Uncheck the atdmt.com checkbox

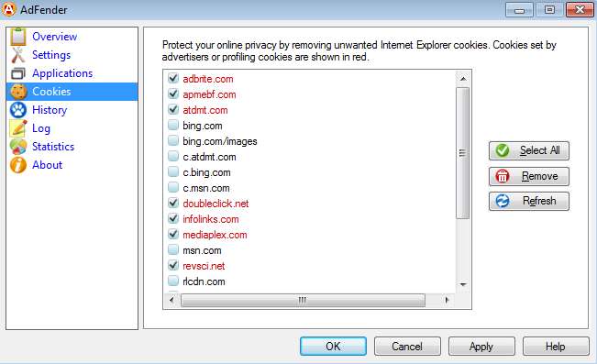173,110
